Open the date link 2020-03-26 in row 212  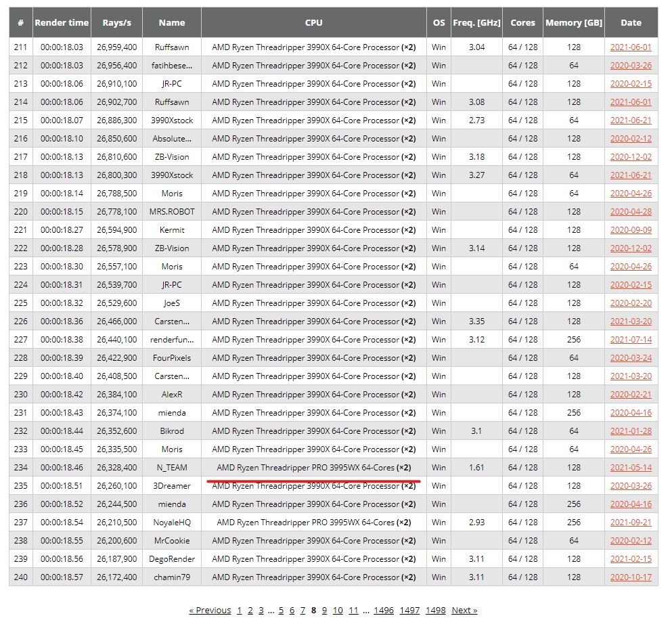(x=631, y=66)
